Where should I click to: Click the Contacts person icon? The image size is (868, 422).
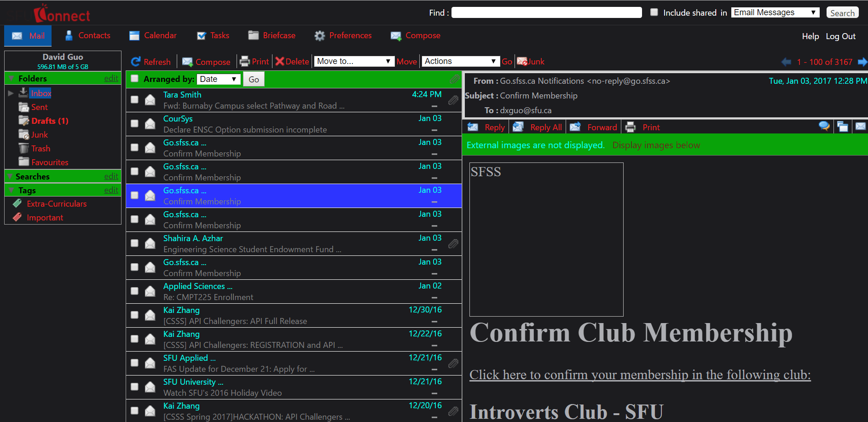coord(69,35)
